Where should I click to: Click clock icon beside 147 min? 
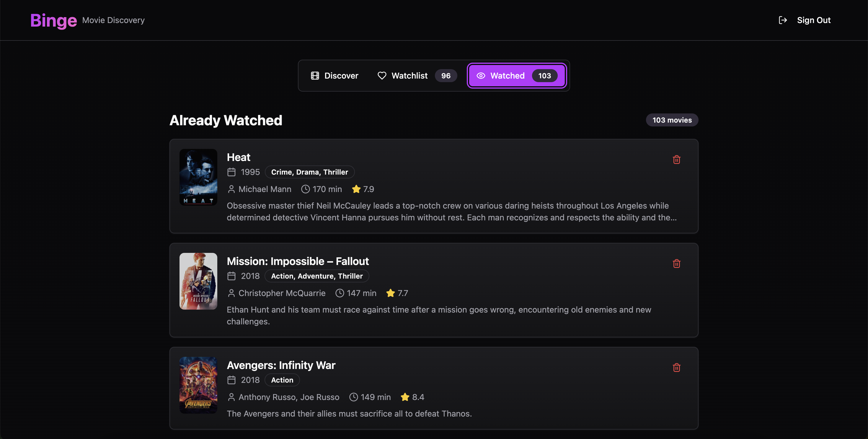pos(340,293)
